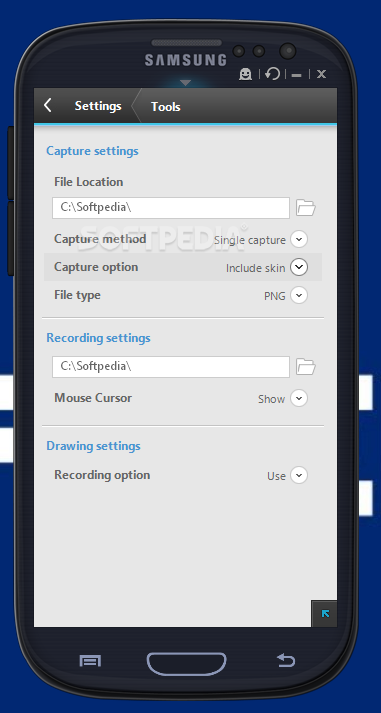Open the Capture method dropdown
Viewport: 381px width, 713px height.
(299, 239)
